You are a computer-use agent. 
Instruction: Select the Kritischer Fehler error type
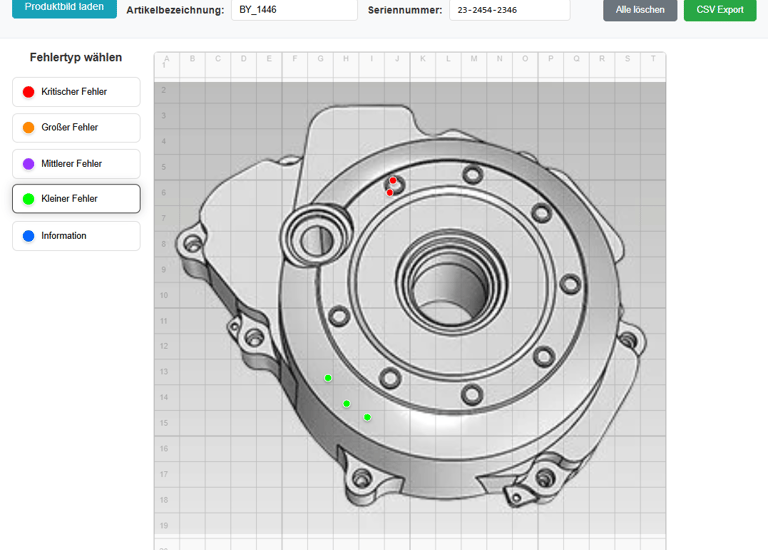pyautogui.click(x=76, y=92)
